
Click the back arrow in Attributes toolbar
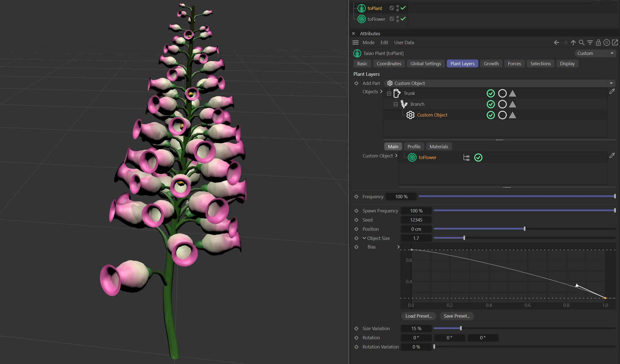coord(556,42)
